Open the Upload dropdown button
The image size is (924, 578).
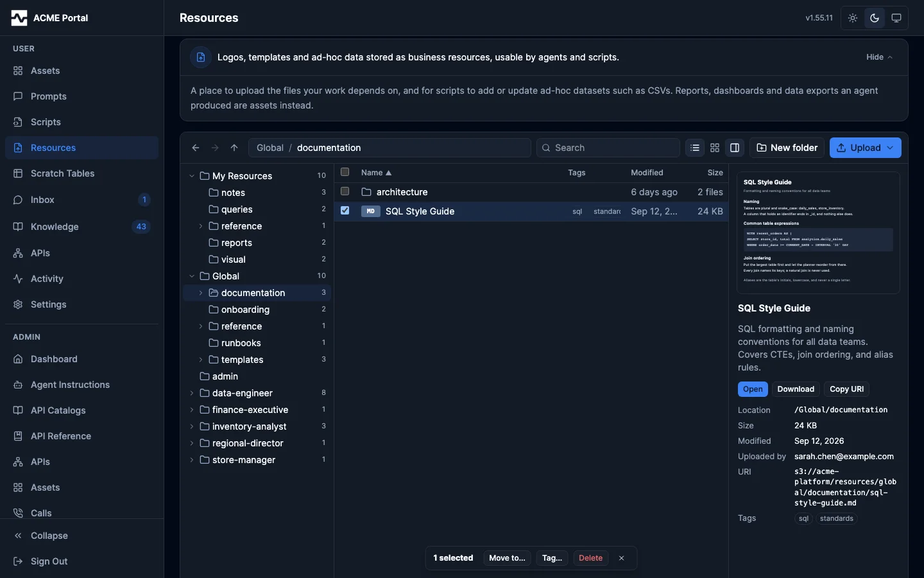pyautogui.click(x=866, y=148)
